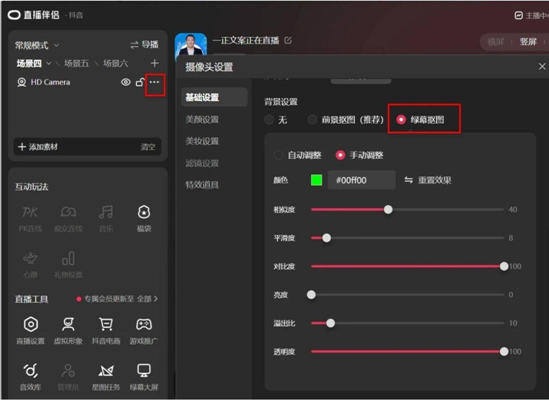Select 自动调整 auto adjust radio button
The height and width of the screenshot is (400, 549).
click(x=279, y=155)
